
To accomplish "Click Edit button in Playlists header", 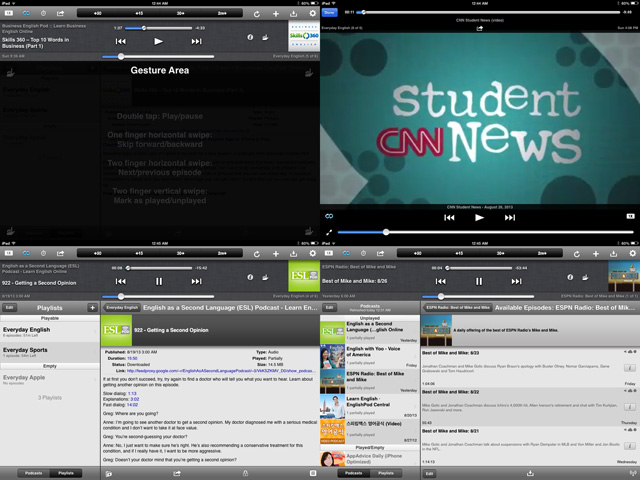I will pos(10,308).
